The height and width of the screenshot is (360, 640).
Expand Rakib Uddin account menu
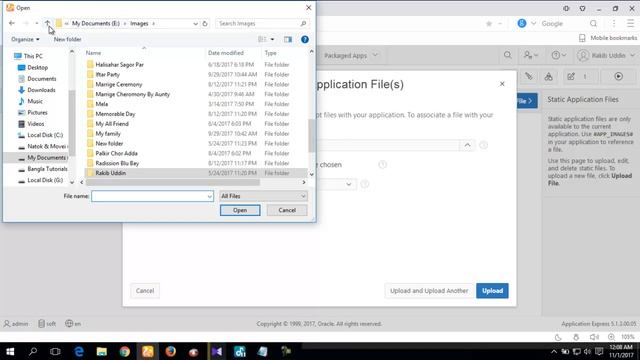pos(606,55)
